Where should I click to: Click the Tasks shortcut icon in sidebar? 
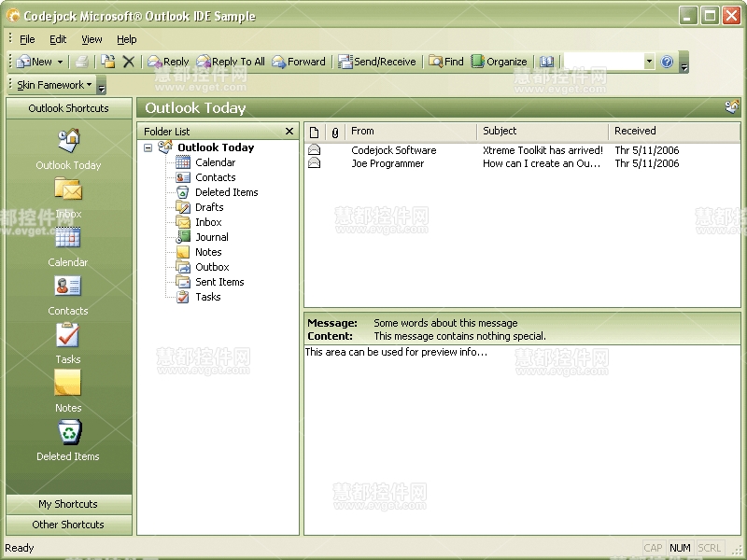[x=67, y=334]
